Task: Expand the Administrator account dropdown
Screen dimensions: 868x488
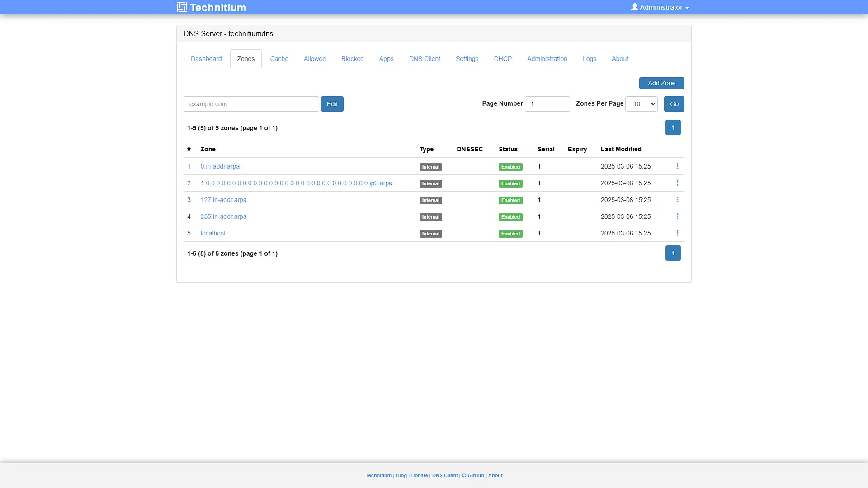Action: [x=660, y=7]
